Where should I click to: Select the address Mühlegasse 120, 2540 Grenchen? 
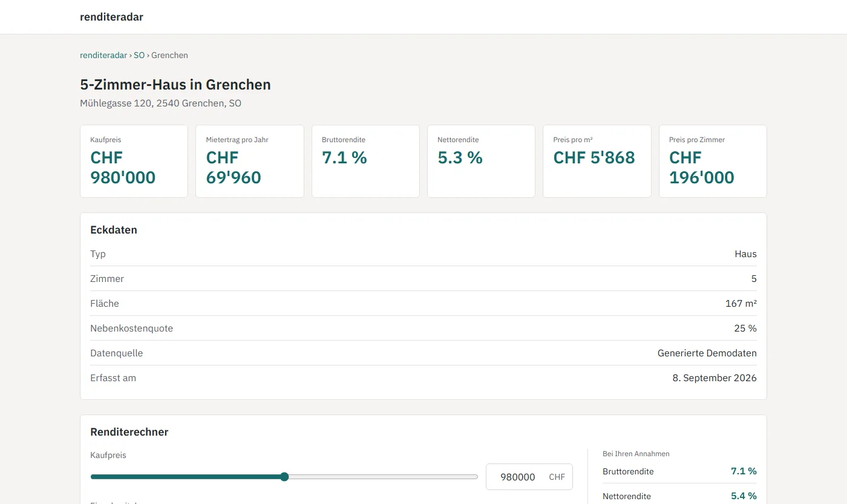tap(160, 103)
